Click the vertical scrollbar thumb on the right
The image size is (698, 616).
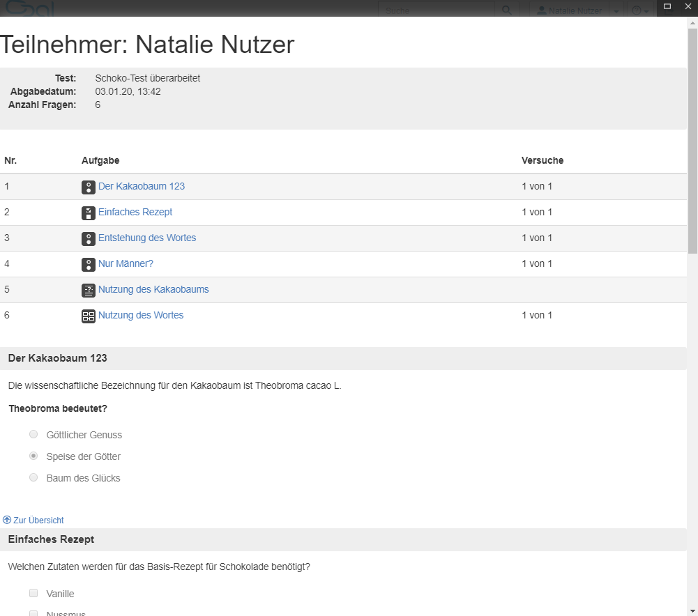[x=692, y=139]
